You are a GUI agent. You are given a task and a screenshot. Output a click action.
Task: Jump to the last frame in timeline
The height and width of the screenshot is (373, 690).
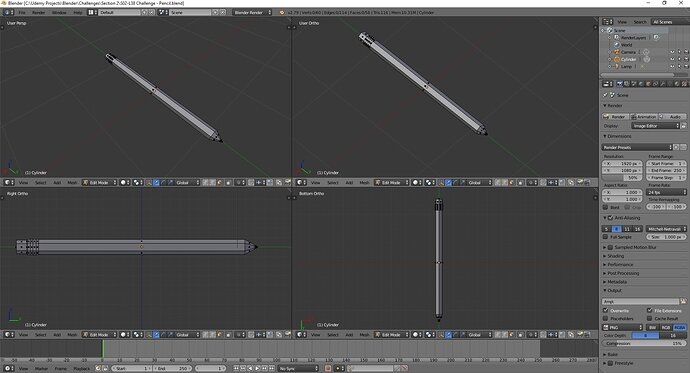pyautogui.click(x=271, y=369)
